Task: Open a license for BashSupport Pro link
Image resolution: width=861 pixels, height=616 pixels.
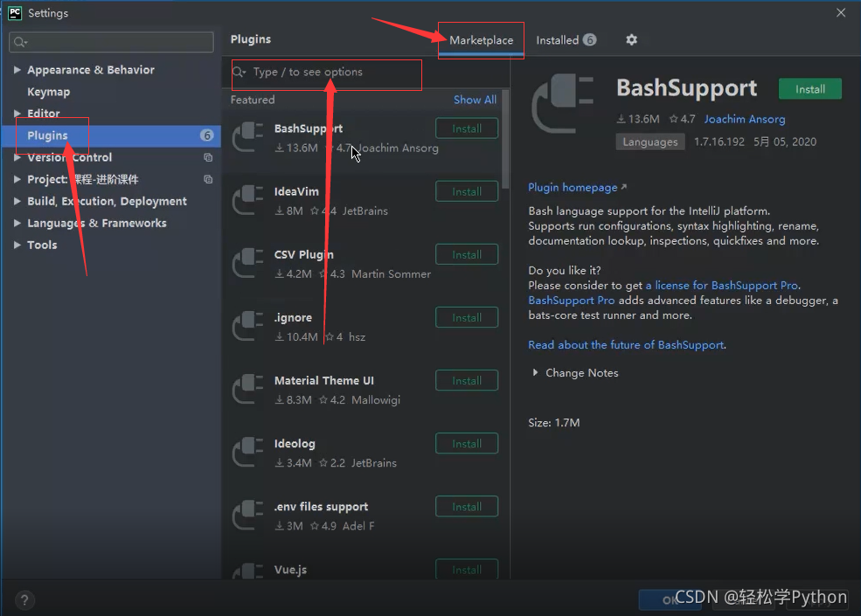Action: 721,286
